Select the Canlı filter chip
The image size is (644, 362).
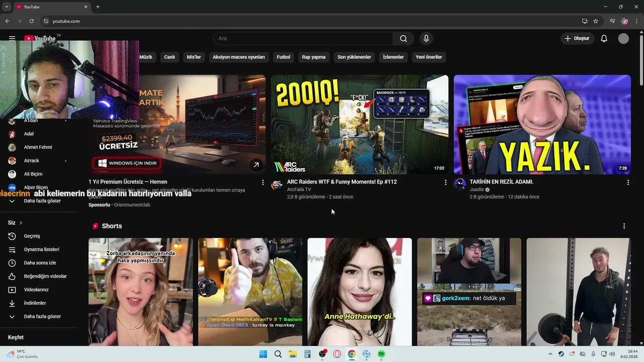170,57
